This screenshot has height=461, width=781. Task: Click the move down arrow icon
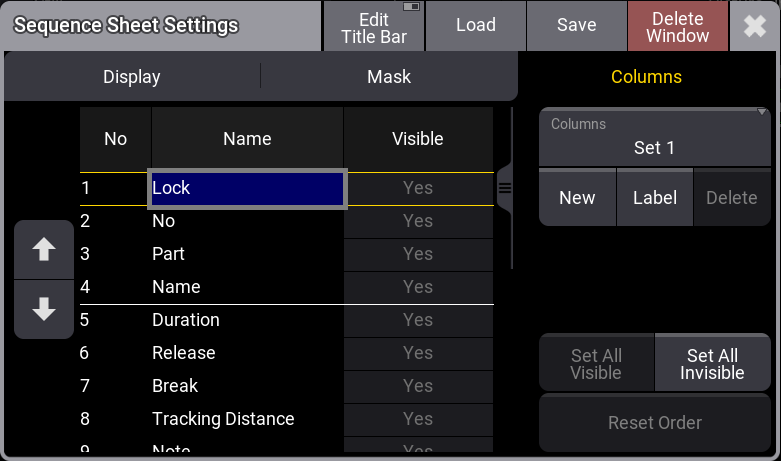(44, 310)
